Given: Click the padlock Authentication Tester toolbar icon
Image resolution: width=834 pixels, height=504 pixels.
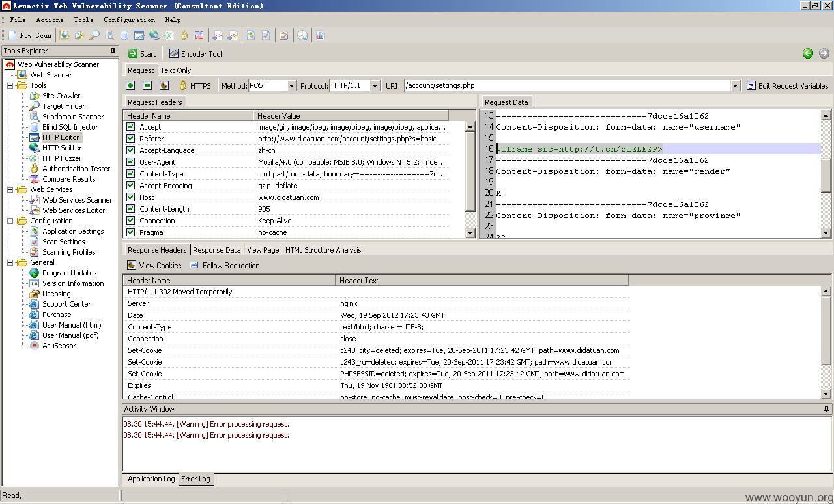Looking at the screenshot, I should [184, 35].
